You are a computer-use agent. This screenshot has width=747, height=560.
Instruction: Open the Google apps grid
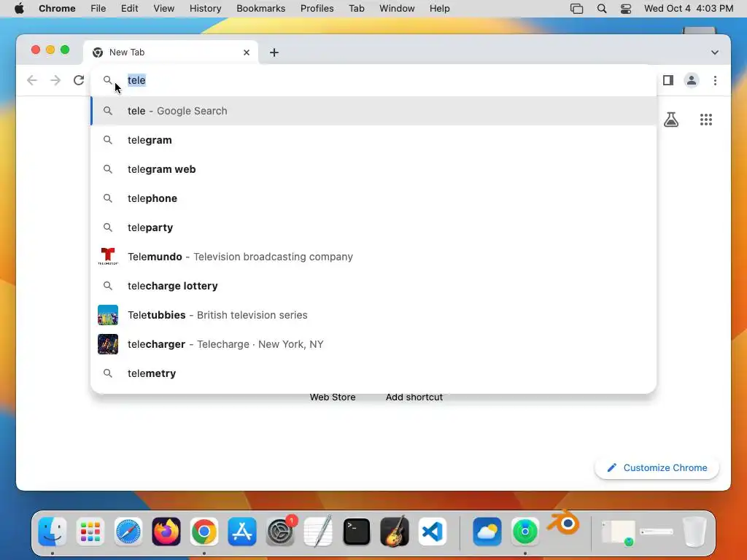pos(705,120)
